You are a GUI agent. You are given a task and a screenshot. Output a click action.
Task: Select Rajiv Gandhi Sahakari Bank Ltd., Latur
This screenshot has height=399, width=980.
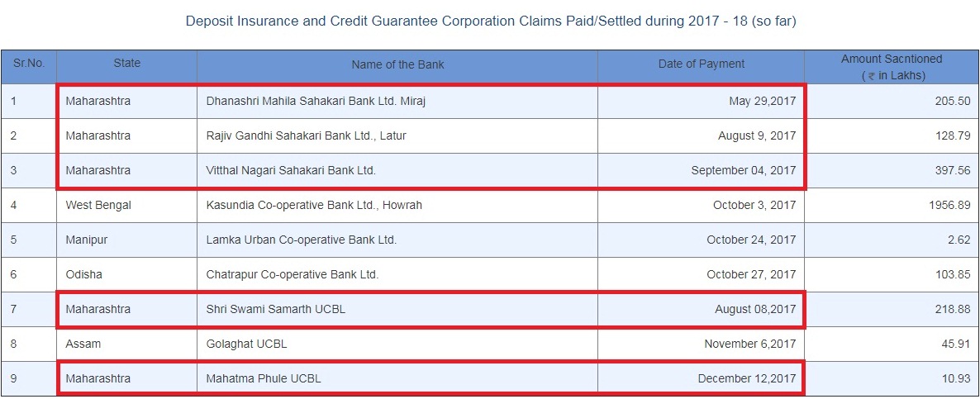pos(306,135)
